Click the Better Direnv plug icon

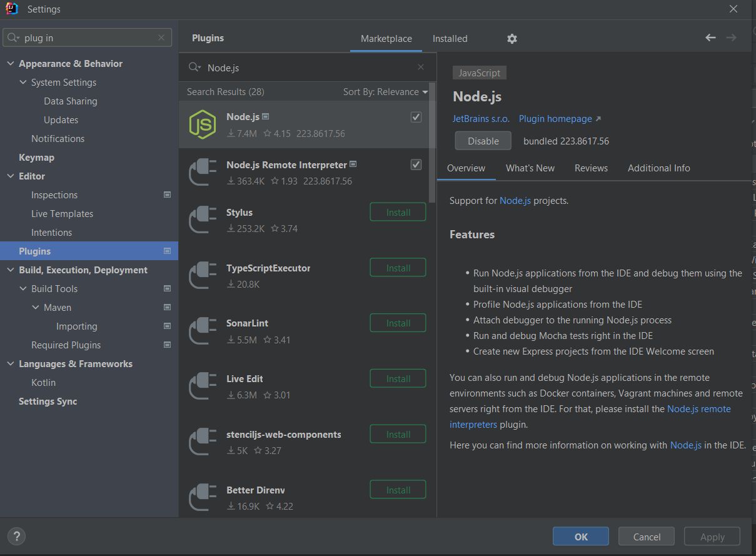pyautogui.click(x=203, y=497)
